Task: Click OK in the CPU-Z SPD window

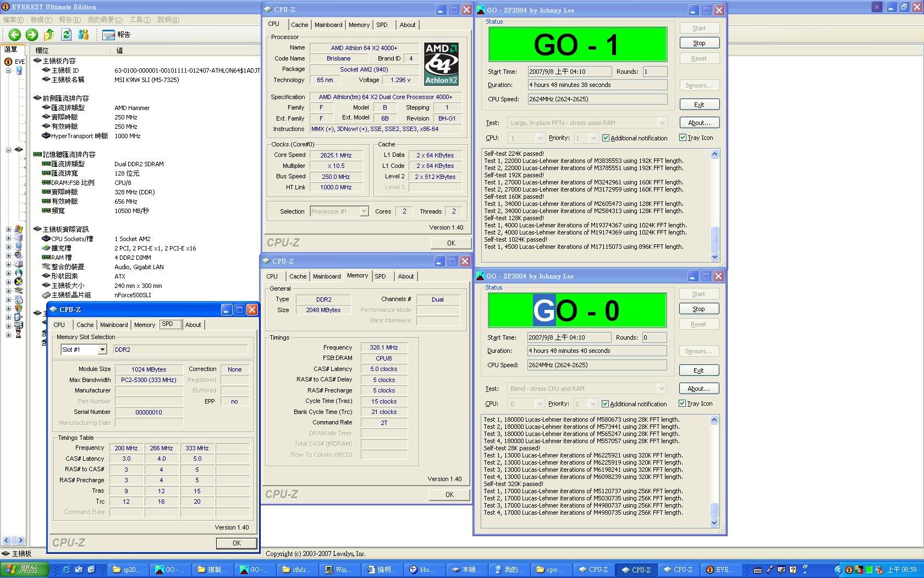Action: [x=237, y=543]
